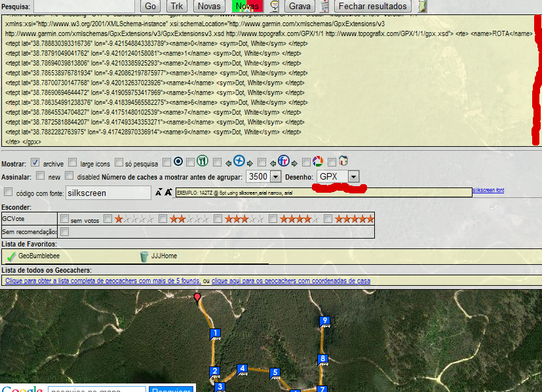Click the silkscreen font input field

(108, 193)
